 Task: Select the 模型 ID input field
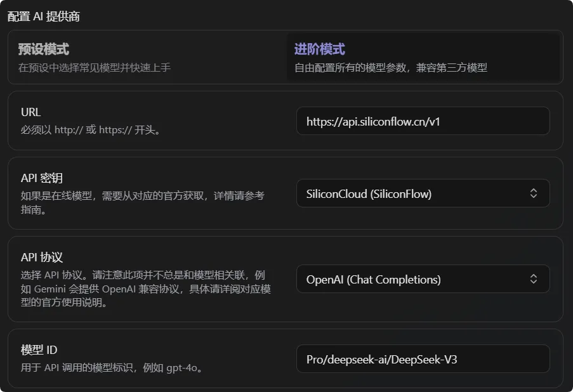pyautogui.click(x=423, y=358)
